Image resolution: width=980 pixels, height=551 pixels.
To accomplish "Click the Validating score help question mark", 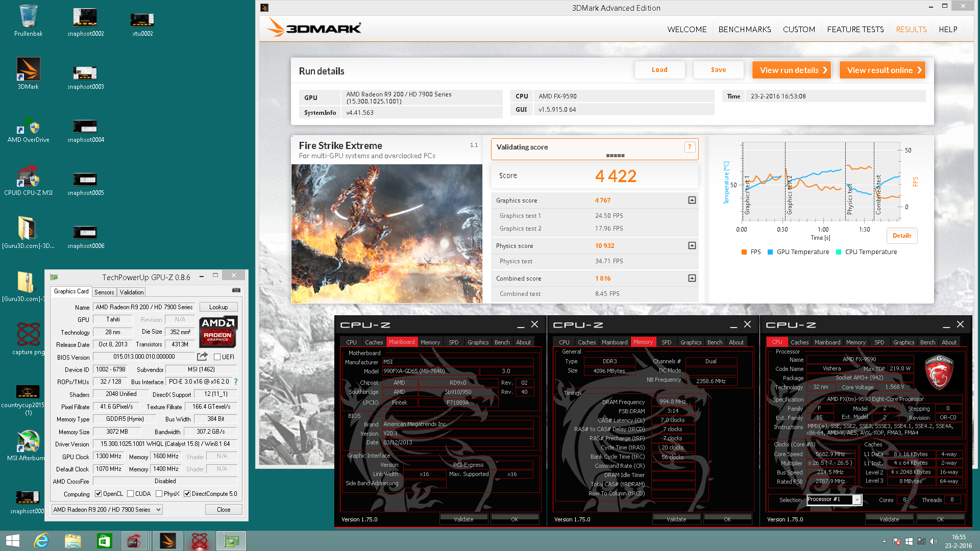I will pos(690,147).
